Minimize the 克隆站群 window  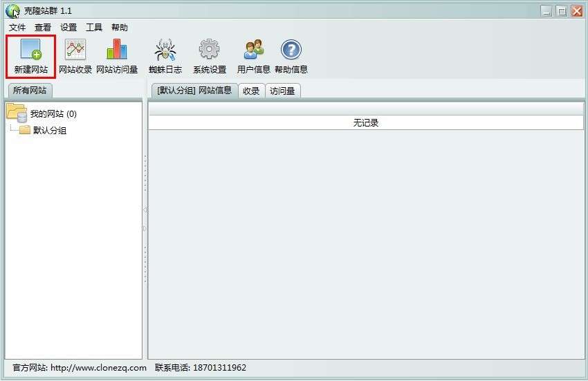[546, 11]
